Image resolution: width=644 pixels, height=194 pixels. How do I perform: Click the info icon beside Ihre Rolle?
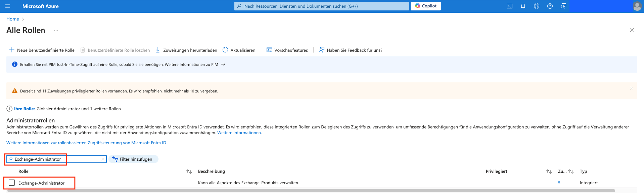tap(9, 109)
